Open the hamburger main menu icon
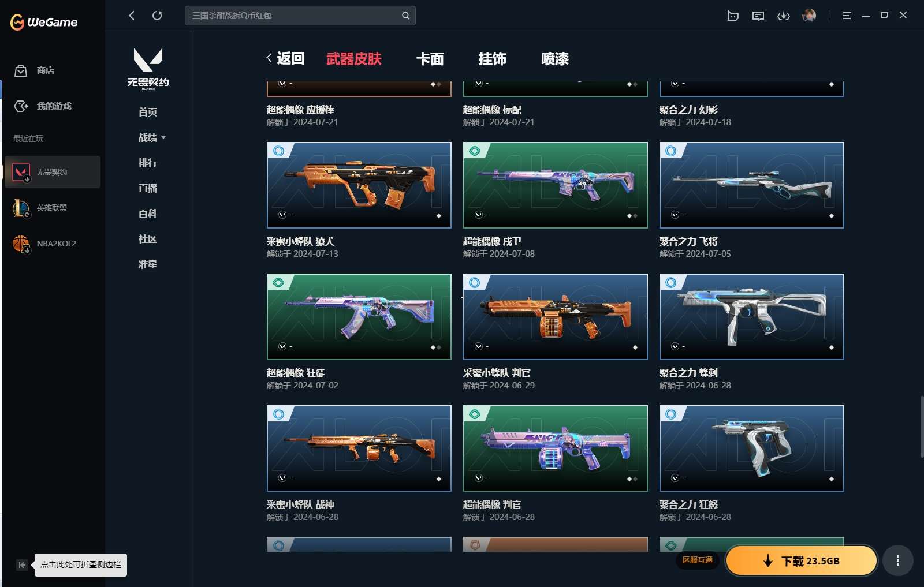This screenshot has height=587, width=924. 847,16
